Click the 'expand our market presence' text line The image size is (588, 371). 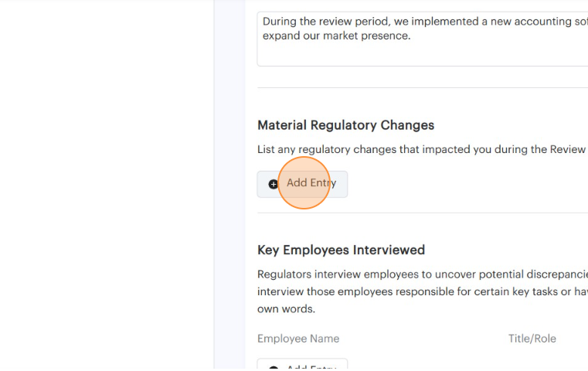337,36
